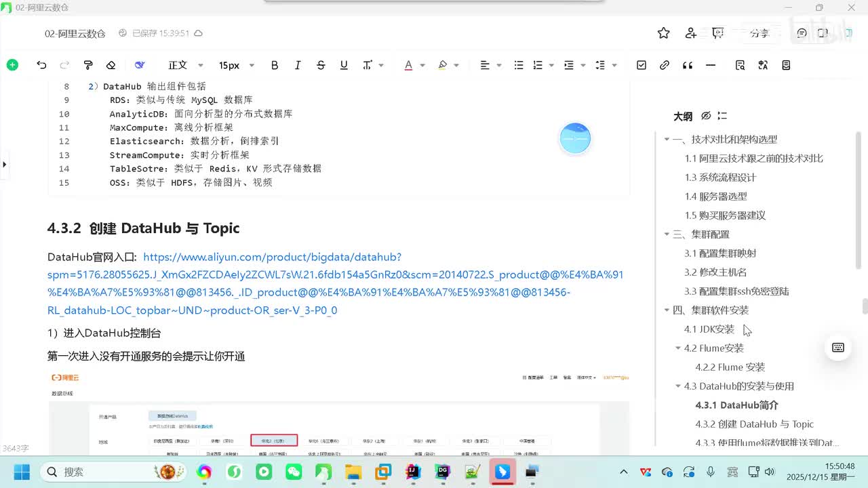Toggle bold formatting
The image size is (868, 488).
[275, 65]
